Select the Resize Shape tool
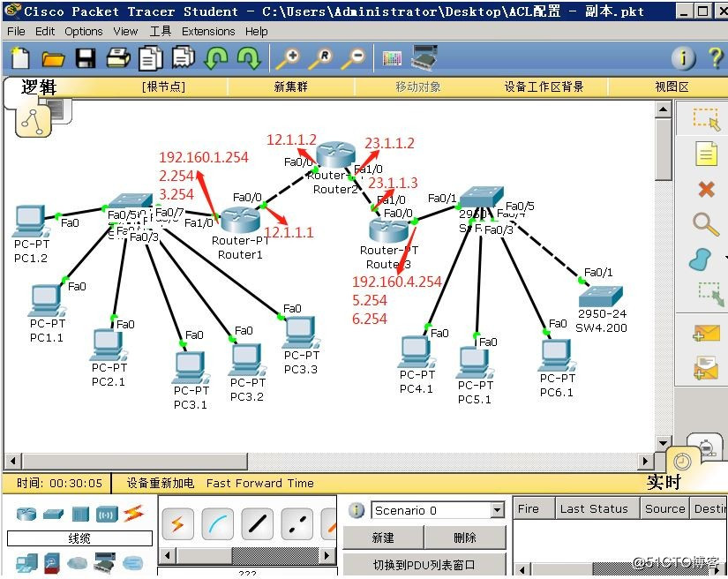 click(x=711, y=293)
